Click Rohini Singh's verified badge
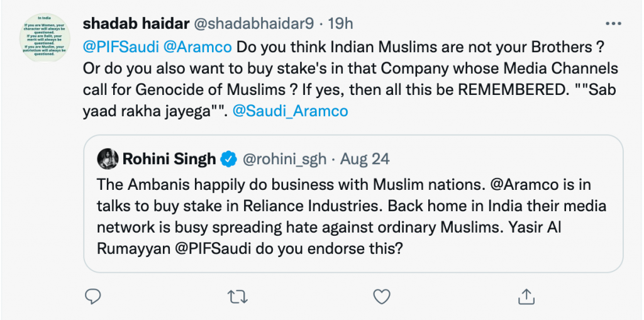644x320 pixels. 228,159
